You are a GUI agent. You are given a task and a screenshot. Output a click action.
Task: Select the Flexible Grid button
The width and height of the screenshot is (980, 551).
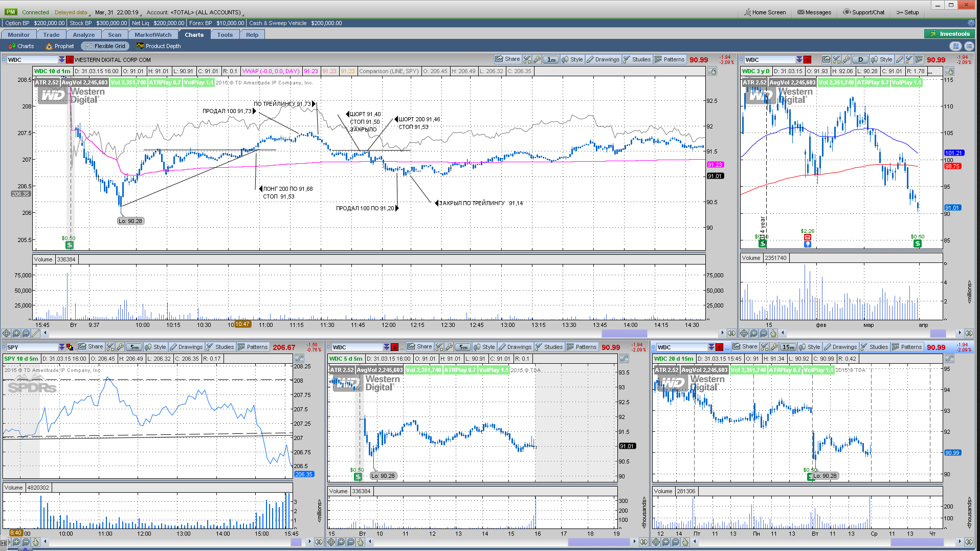[105, 46]
